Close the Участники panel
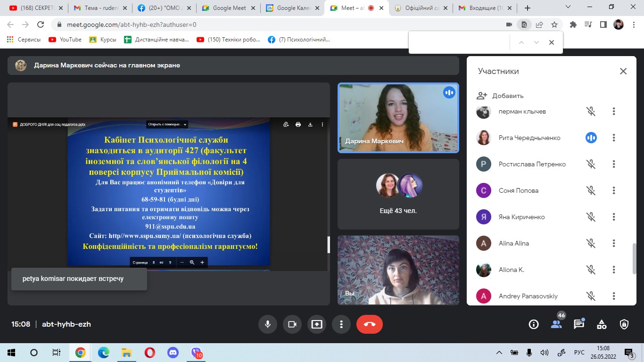The width and height of the screenshot is (644, 362). [623, 71]
